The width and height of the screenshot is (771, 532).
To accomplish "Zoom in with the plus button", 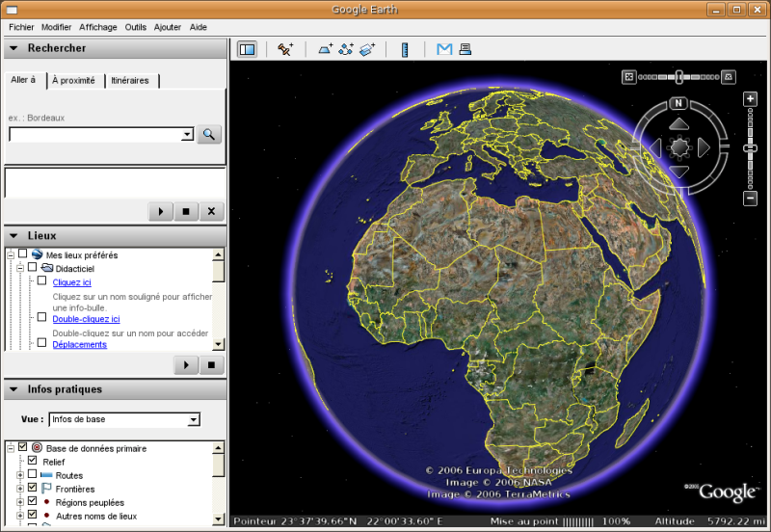I will (x=750, y=99).
